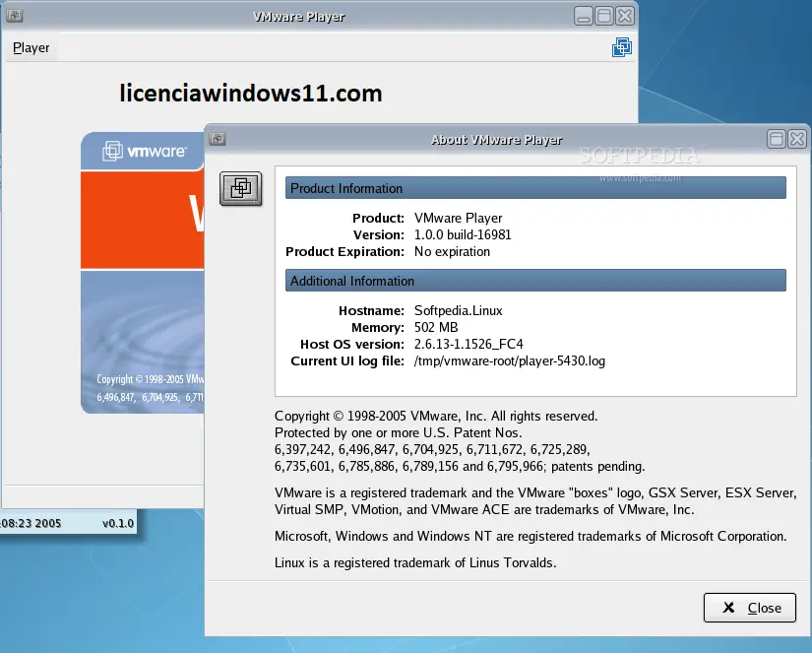Click vmware logo on splash banner
This screenshot has width=812, height=653.
(145, 151)
